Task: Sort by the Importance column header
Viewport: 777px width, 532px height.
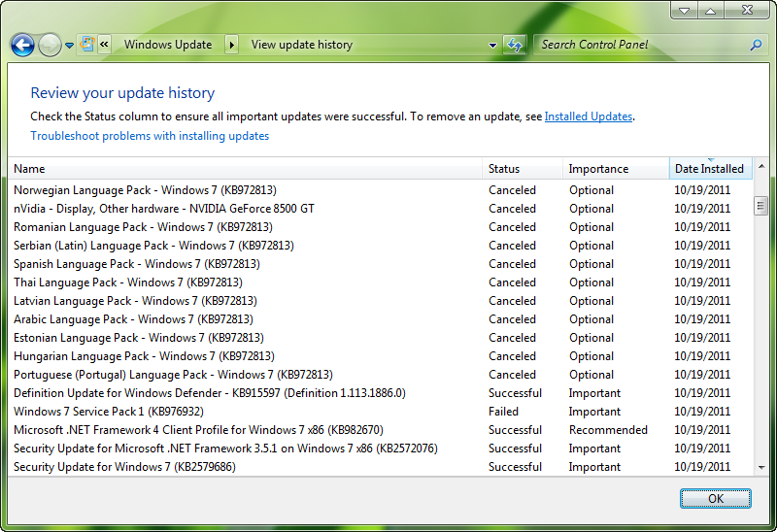Action: click(x=616, y=169)
